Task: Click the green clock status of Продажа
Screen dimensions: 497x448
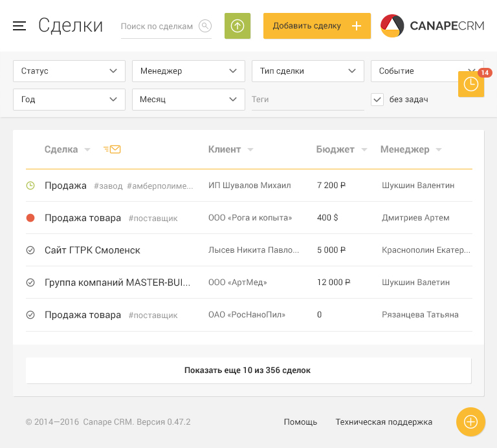Action: pyautogui.click(x=30, y=186)
